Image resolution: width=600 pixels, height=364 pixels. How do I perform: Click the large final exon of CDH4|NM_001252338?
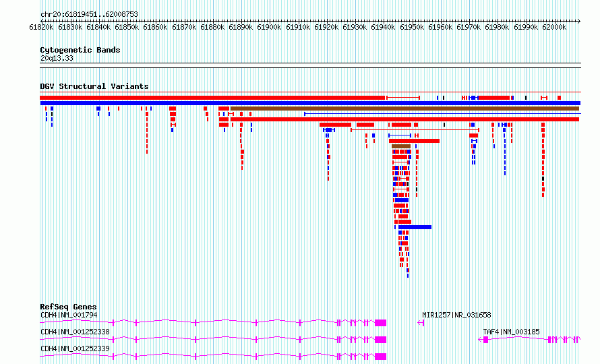point(380,340)
